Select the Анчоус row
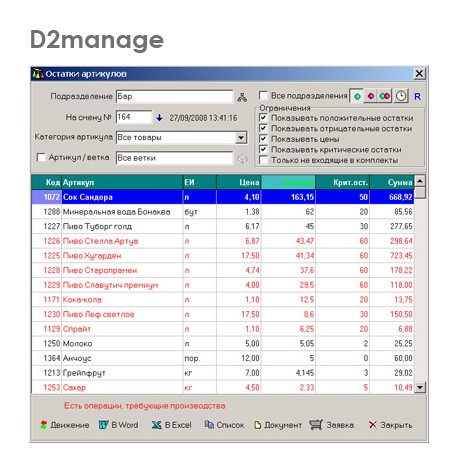The height and width of the screenshot is (458, 458). tap(223, 358)
